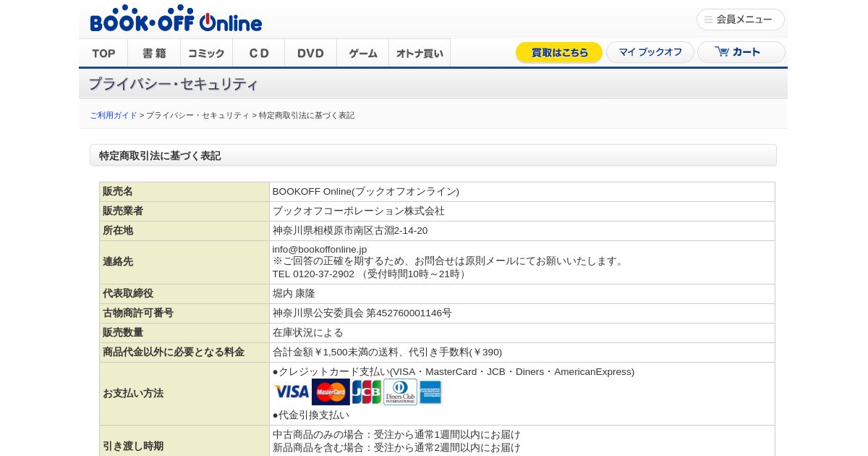The image size is (868, 456).
Task: Click BOOKOFF Online(ブックオフオンライン) cell
Action: tap(522, 192)
